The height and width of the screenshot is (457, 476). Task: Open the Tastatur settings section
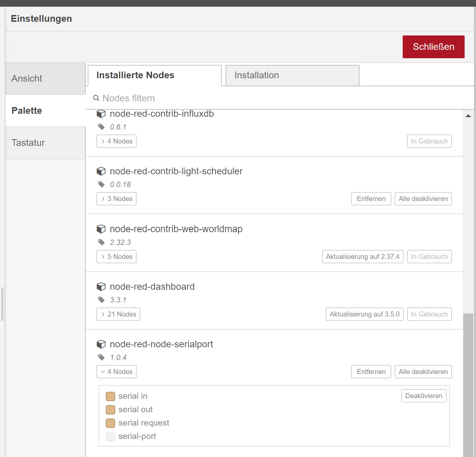coord(45,143)
